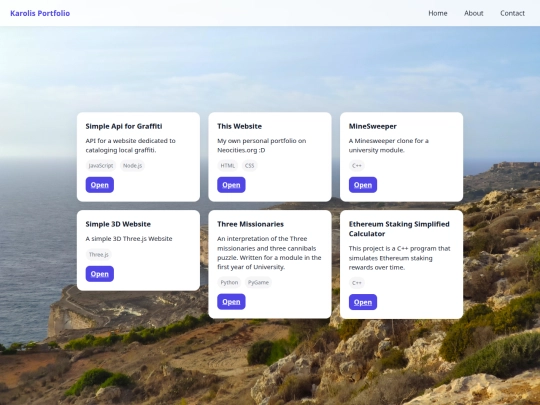Open the Three Missionaries project
This screenshot has width=540, height=405.
click(231, 302)
